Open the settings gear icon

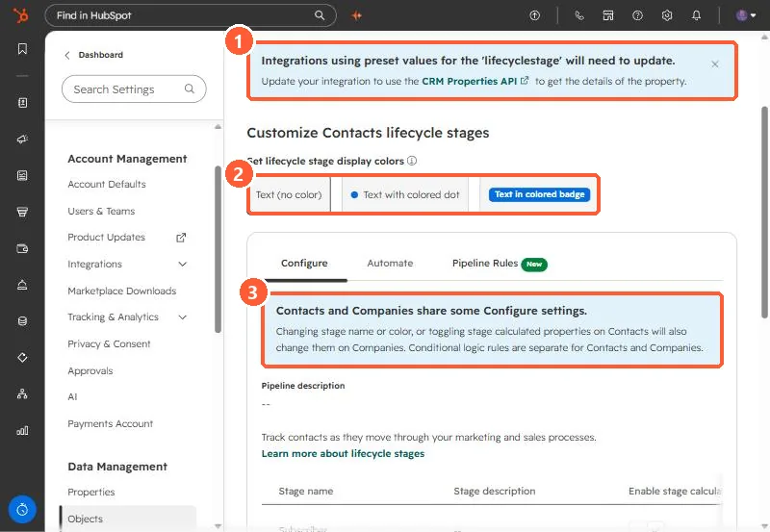[x=667, y=15]
